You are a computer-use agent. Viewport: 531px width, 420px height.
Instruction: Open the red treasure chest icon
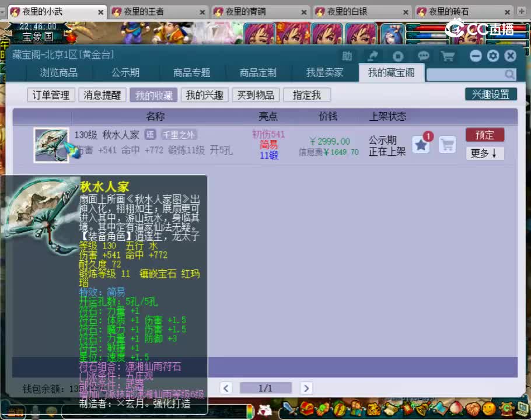306,408
